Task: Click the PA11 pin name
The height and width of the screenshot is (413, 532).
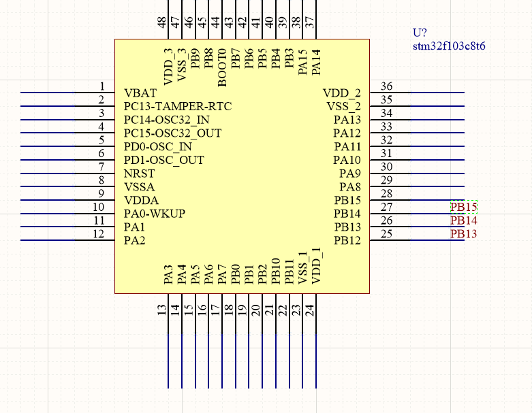Action: click(x=347, y=147)
